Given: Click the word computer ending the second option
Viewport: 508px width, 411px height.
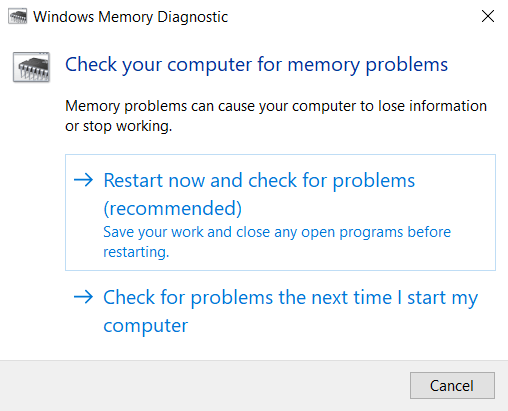Looking at the screenshot, I should (146, 326).
